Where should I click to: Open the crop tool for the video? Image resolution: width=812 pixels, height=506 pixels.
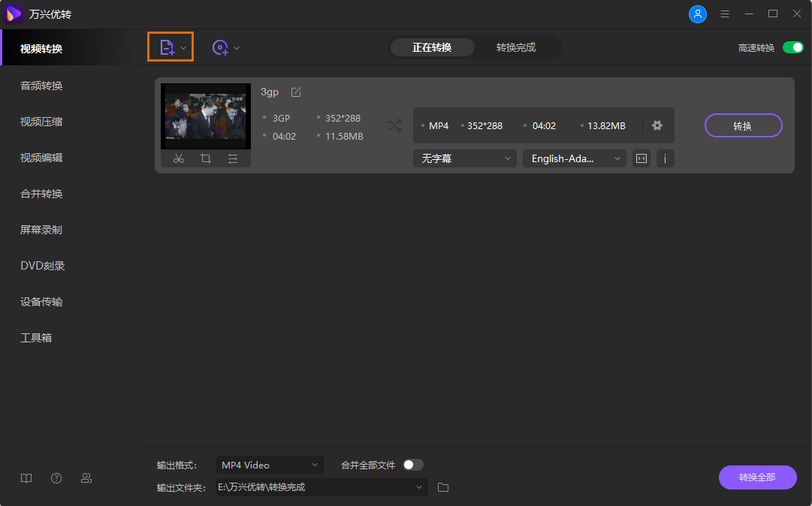(x=206, y=158)
